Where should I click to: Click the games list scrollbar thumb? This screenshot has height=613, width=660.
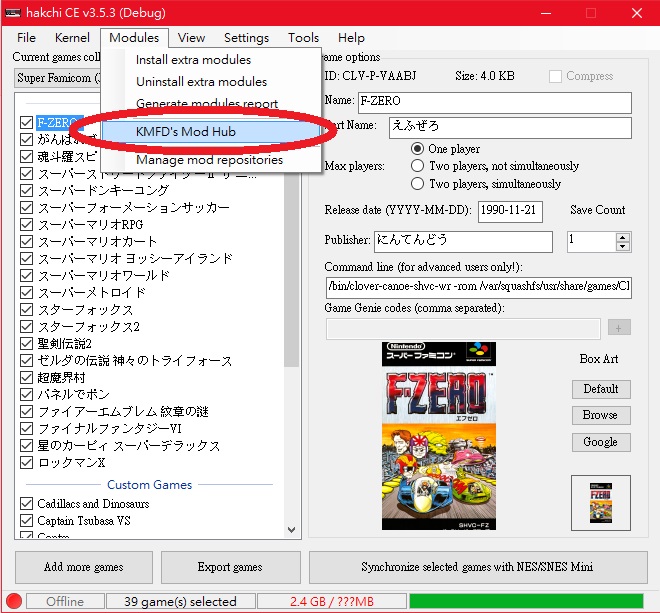click(291, 269)
